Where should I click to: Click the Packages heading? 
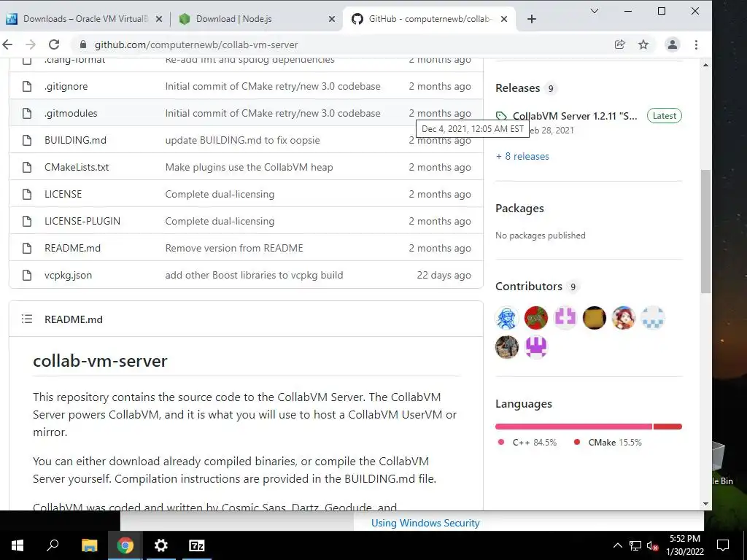coord(519,208)
